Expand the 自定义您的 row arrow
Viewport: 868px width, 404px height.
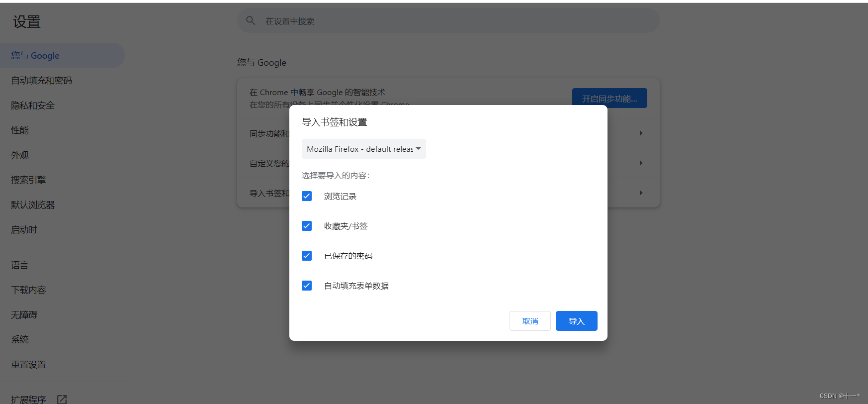641,163
